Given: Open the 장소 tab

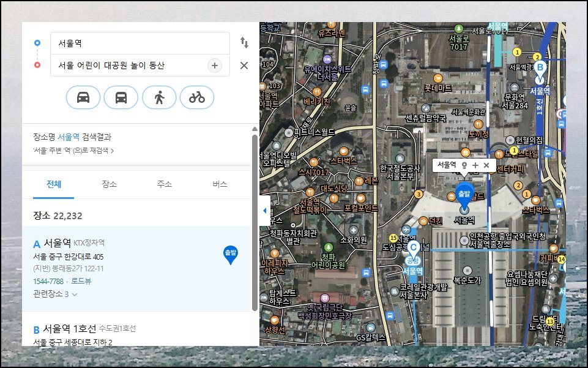Looking at the screenshot, I should click(x=109, y=184).
